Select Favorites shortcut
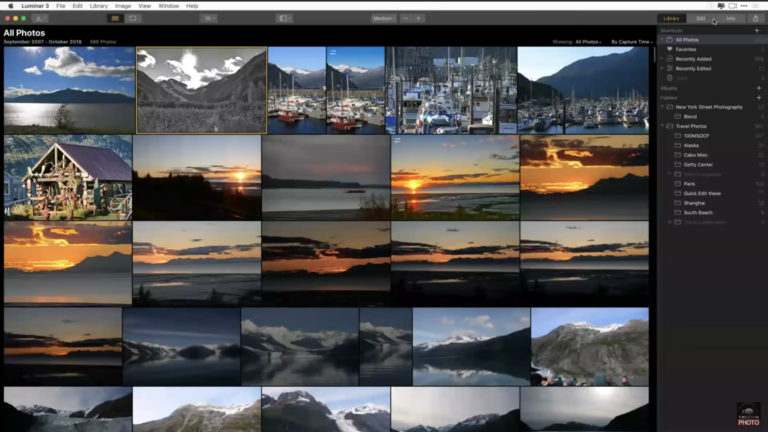 (712, 49)
